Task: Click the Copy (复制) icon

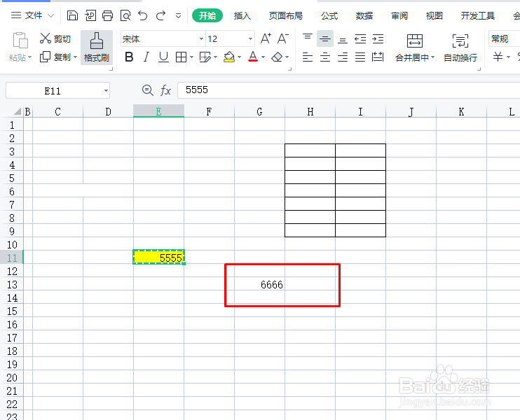Action: [45, 57]
